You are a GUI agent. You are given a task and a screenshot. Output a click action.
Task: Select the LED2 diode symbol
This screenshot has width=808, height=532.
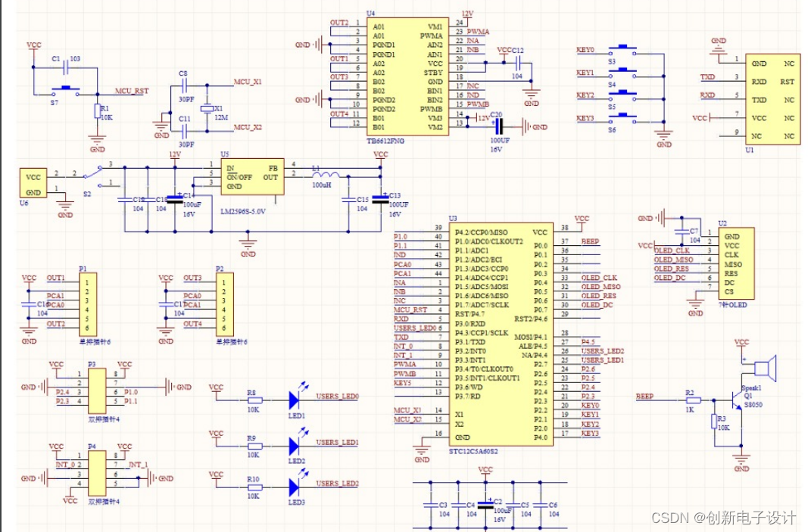tap(296, 445)
